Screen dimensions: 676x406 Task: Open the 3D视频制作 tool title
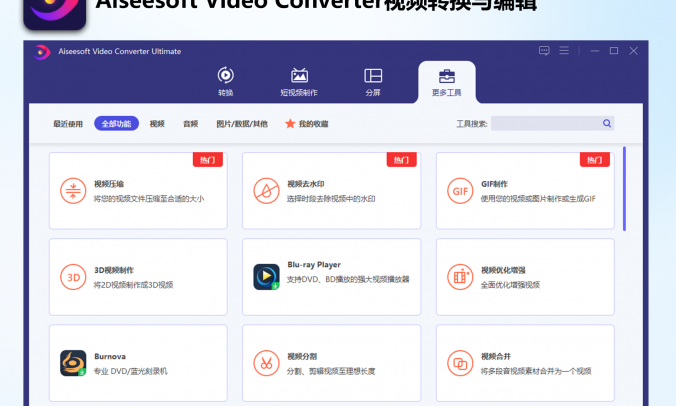[x=114, y=270]
